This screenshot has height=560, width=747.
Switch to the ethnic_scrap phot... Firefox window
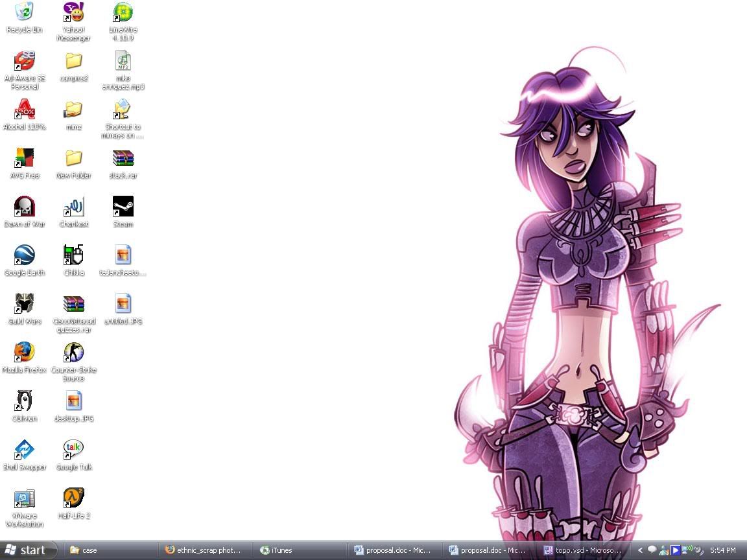click(204, 550)
